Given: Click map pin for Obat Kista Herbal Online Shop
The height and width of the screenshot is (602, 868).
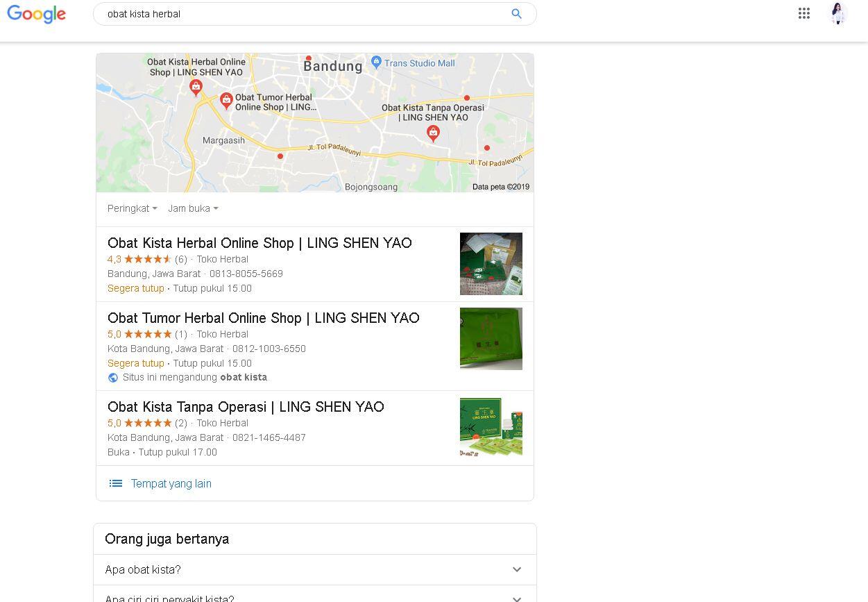Looking at the screenshot, I should [196, 87].
